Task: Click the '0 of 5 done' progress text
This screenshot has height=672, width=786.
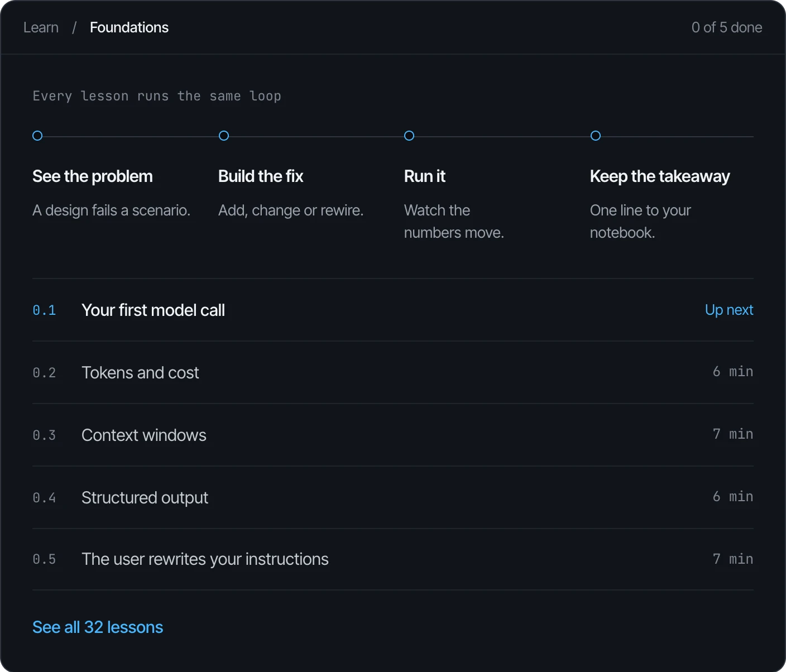Action: [727, 27]
